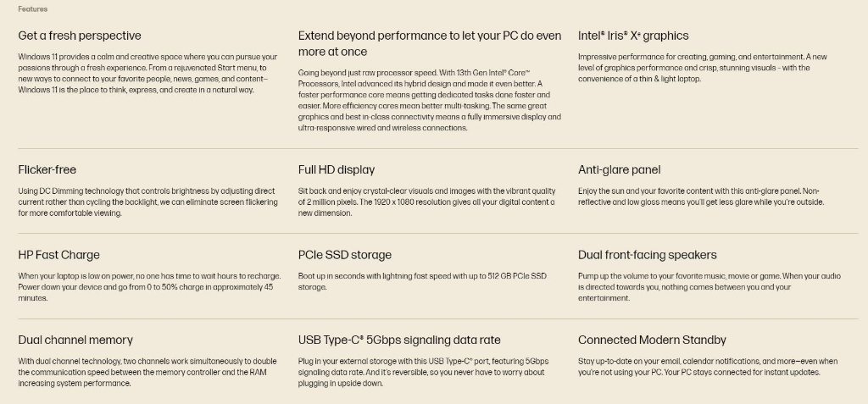This screenshot has width=868, height=404.
Task: Click the Anti-glare panel heading
Action: pos(620,169)
